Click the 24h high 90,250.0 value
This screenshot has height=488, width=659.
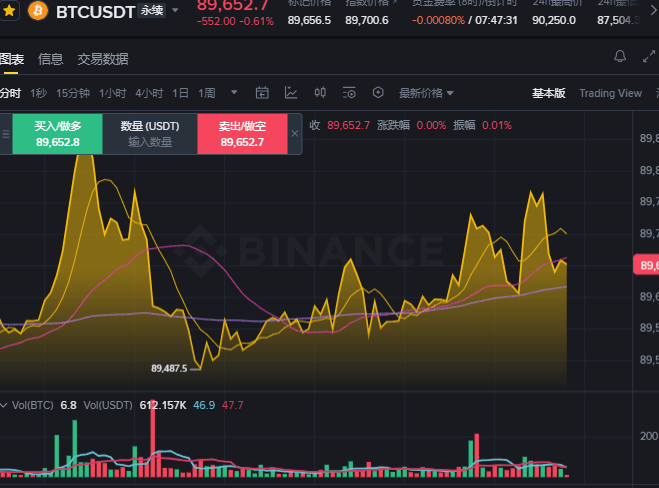(554, 20)
